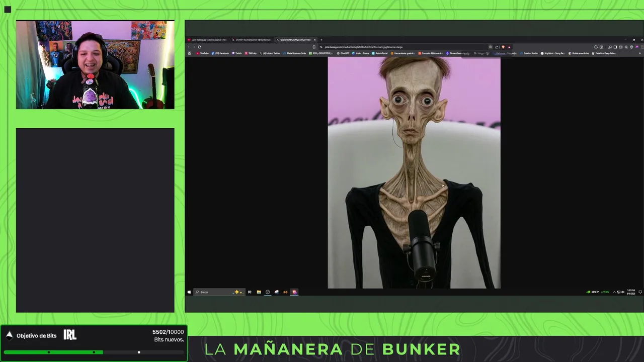Viewport: 644px width, 362px height.
Task: Open the bookmarks apps grid icon
Action: [x=190, y=53]
